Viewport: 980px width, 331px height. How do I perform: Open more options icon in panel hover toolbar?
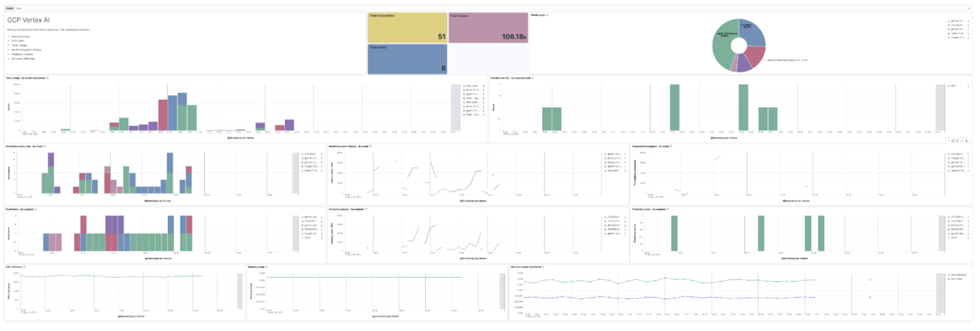click(967, 141)
